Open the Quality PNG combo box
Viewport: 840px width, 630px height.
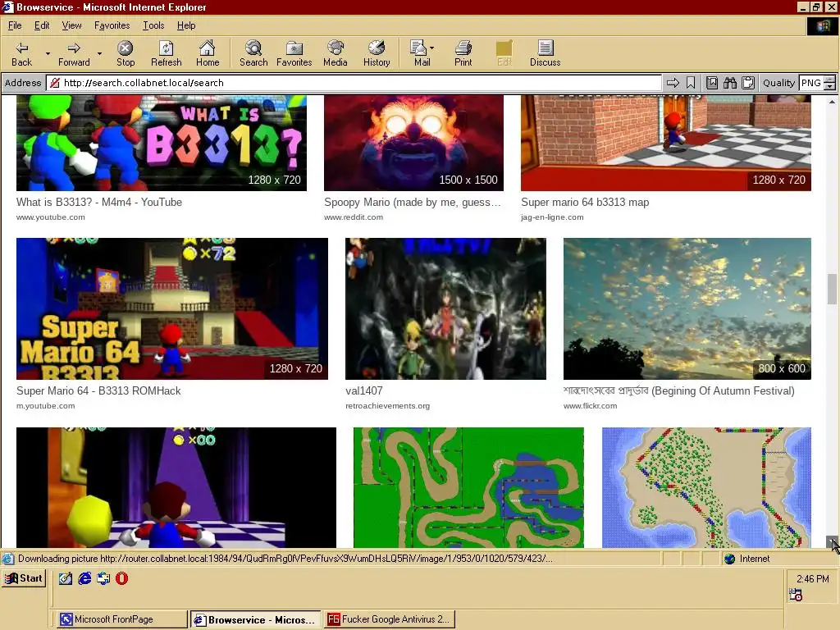pos(811,83)
